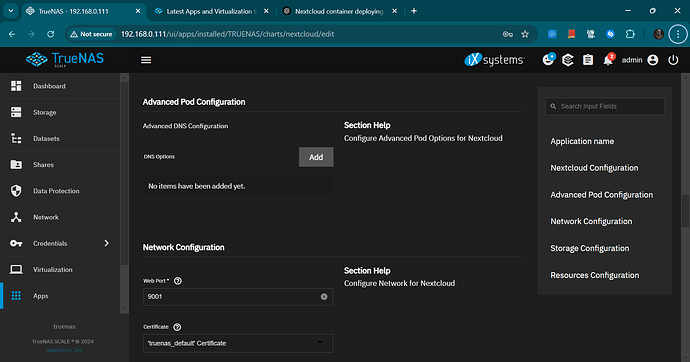Image resolution: width=690 pixels, height=362 pixels.
Task: Open Chrome three-dot menu
Action: point(678,34)
